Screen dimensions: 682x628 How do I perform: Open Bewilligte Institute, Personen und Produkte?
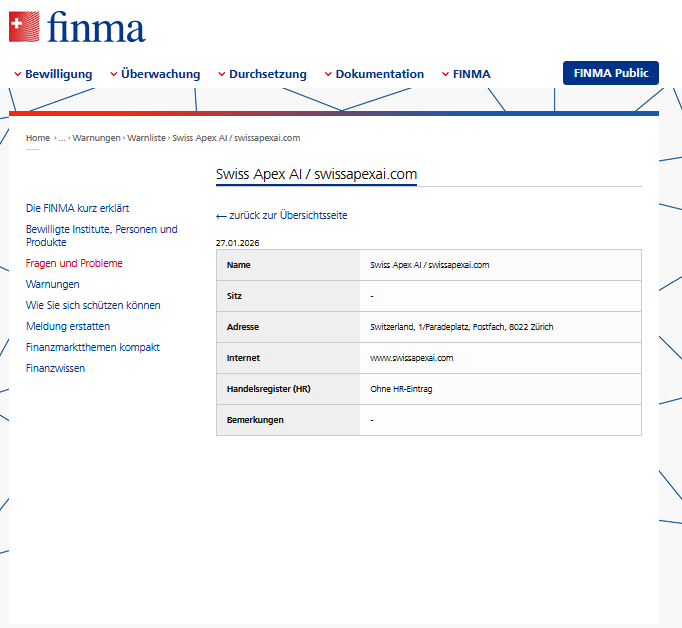pos(101,236)
